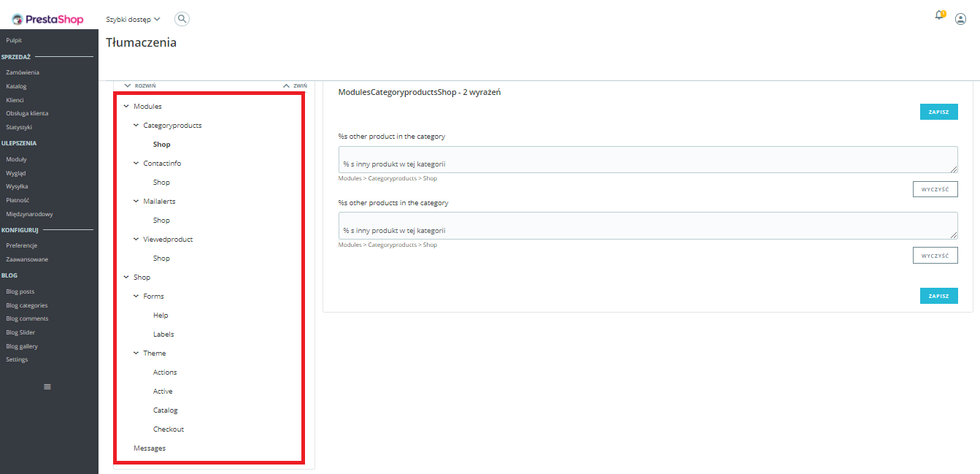Click the PrestaShop logo
This screenshot has width=980, height=474.
(47, 19)
